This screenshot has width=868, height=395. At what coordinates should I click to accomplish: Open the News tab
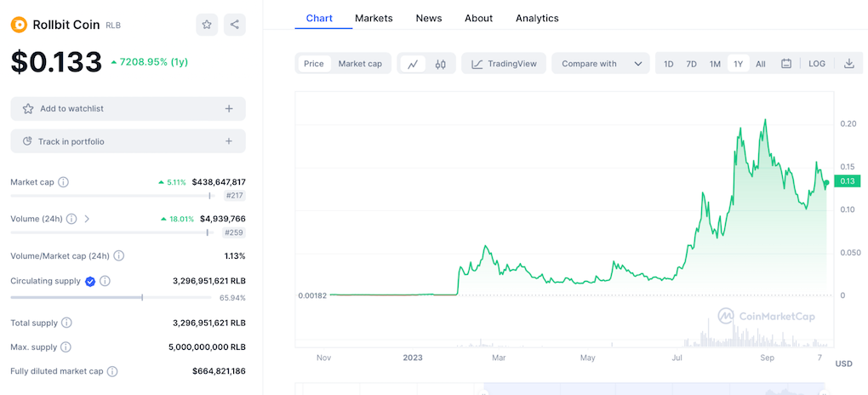click(x=429, y=18)
